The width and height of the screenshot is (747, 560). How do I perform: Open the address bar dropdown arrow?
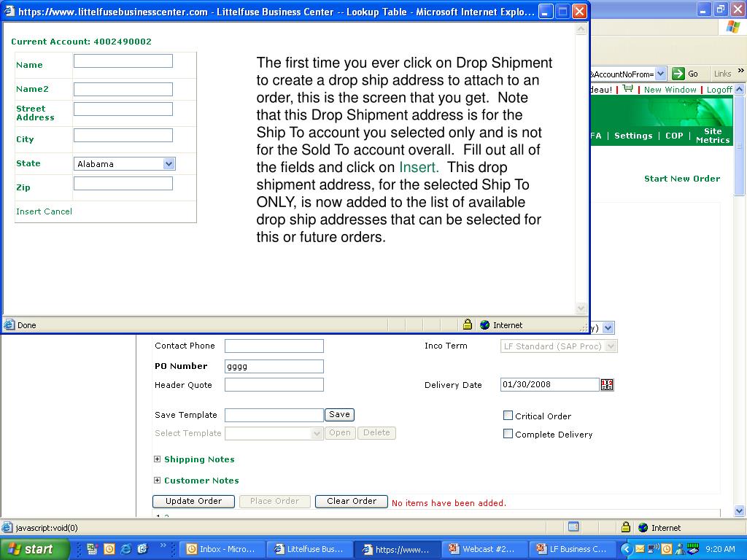[660, 74]
